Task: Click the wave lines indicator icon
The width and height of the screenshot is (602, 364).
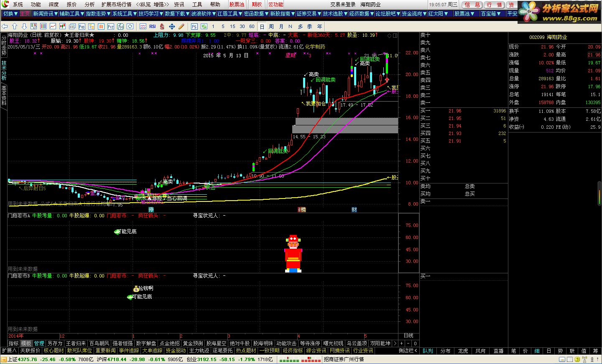Action: click(x=143, y=26)
